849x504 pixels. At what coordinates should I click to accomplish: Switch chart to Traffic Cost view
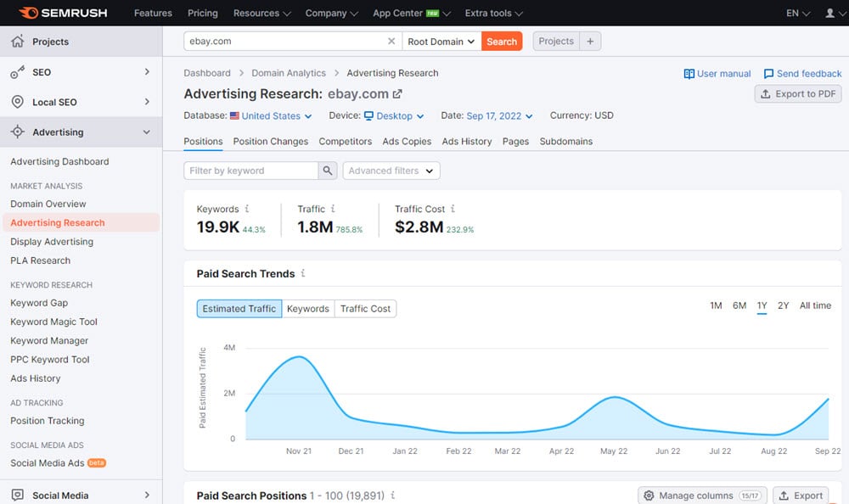[365, 309]
